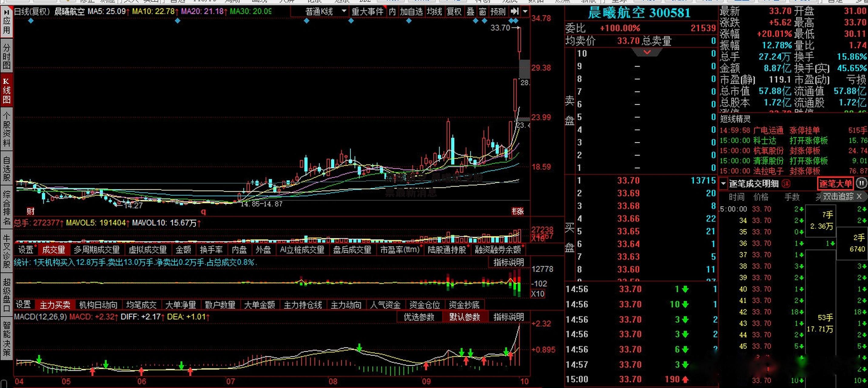Click the red chevron above sell orders
Image resolution: width=868 pixels, height=388 pixels.
[x=647, y=52]
